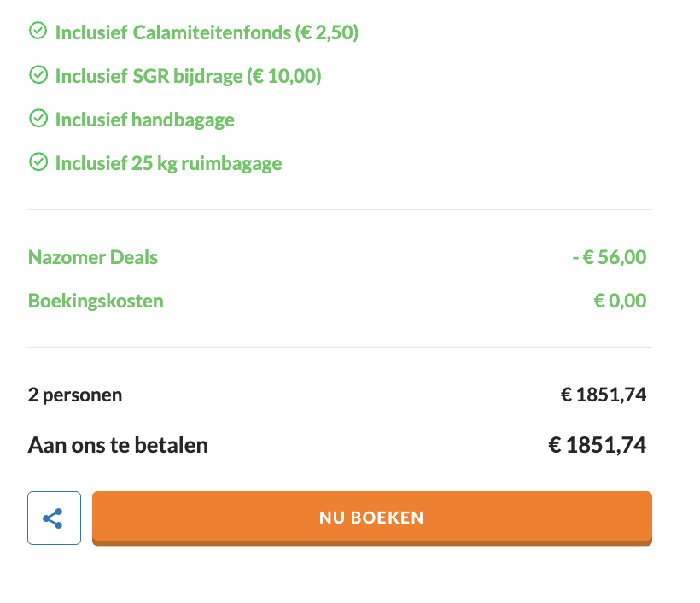Click the Nazomer Deals label

93,257
